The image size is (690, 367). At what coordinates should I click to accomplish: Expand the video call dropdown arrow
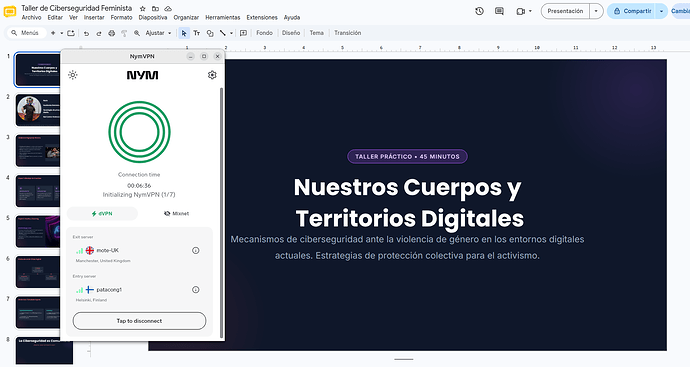530,11
